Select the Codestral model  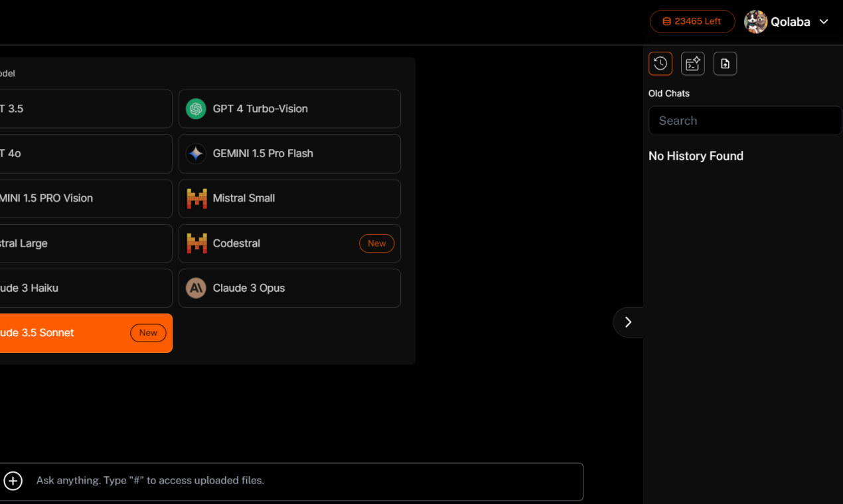pyautogui.click(x=289, y=243)
